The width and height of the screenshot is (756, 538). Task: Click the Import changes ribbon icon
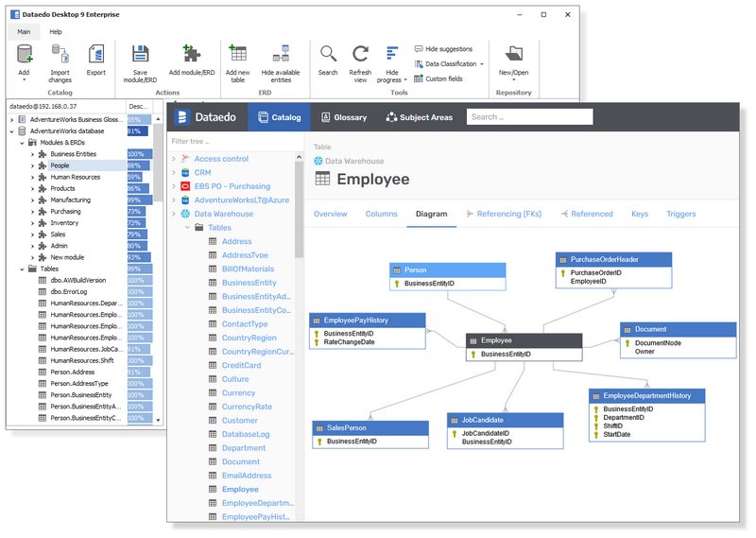pos(60,56)
